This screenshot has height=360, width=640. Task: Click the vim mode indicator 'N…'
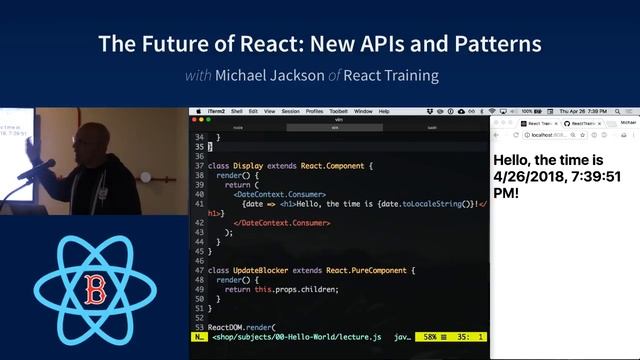click(x=199, y=337)
